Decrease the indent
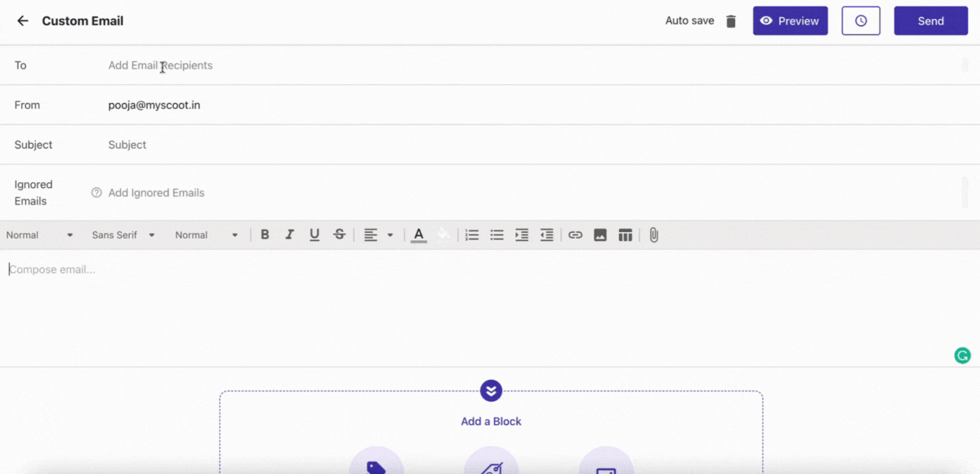980x474 pixels. tap(547, 235)
